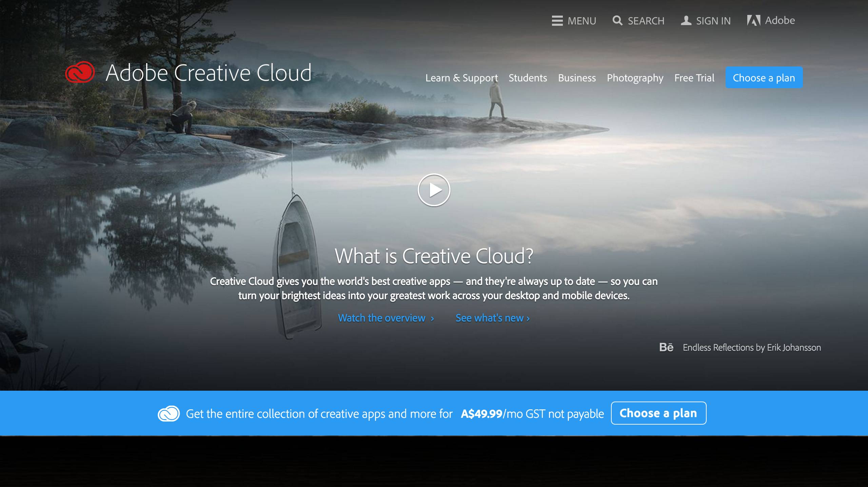
Task: Open the MENU label
Action: coord(582,21)
